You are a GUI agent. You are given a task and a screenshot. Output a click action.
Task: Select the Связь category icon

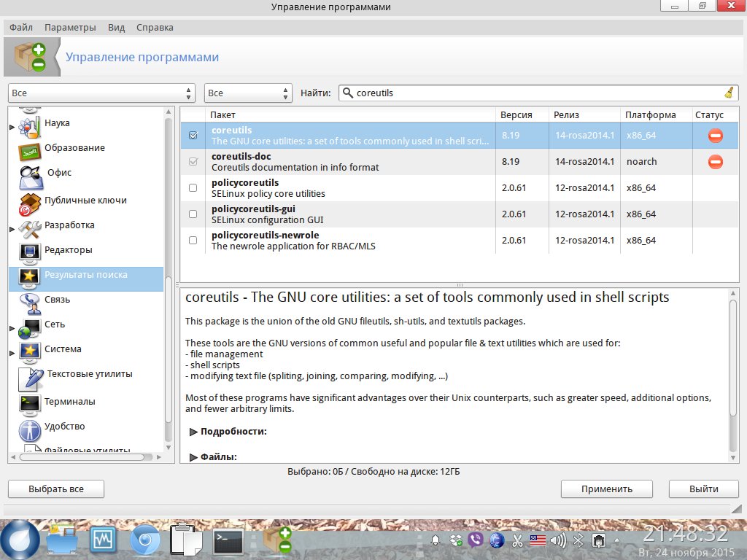tap(31, 304)
